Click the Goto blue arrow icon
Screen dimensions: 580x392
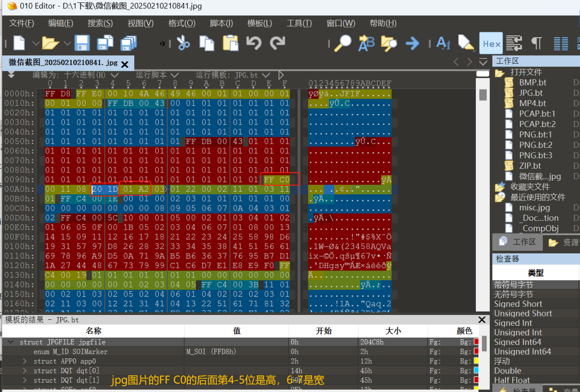click(x=412, y=43)
